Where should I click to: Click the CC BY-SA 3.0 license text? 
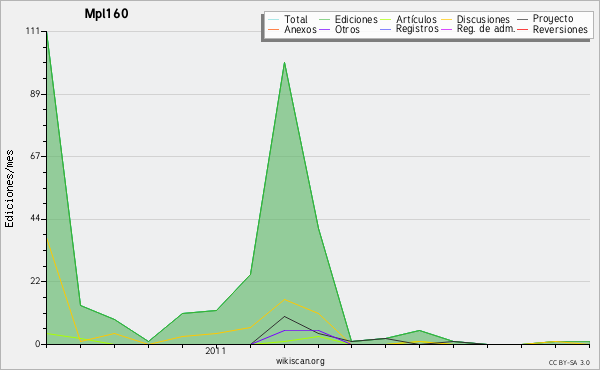pos(569,362)
